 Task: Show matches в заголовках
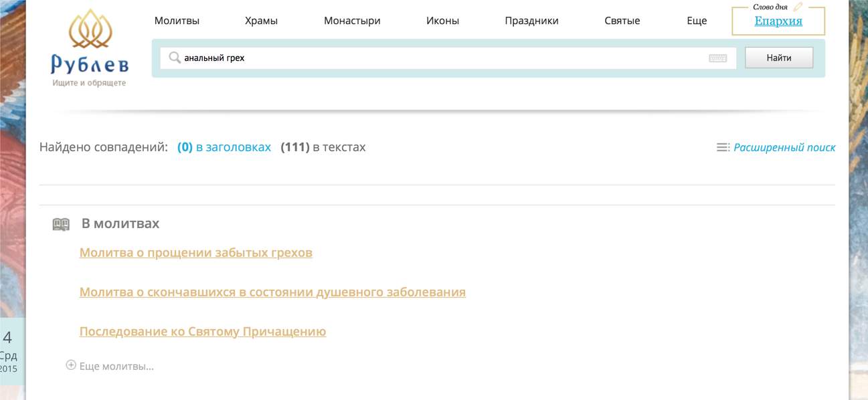225,147
